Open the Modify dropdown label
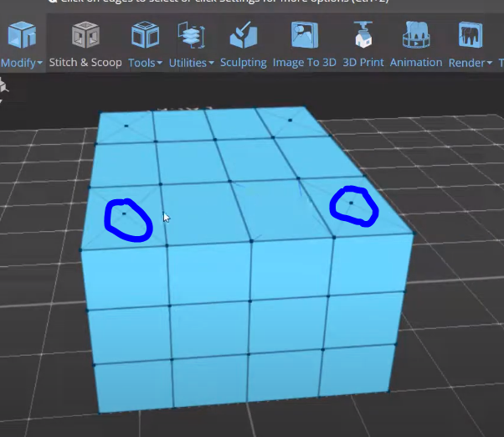Viewport: 504px width, 437px height. point(22,63)
